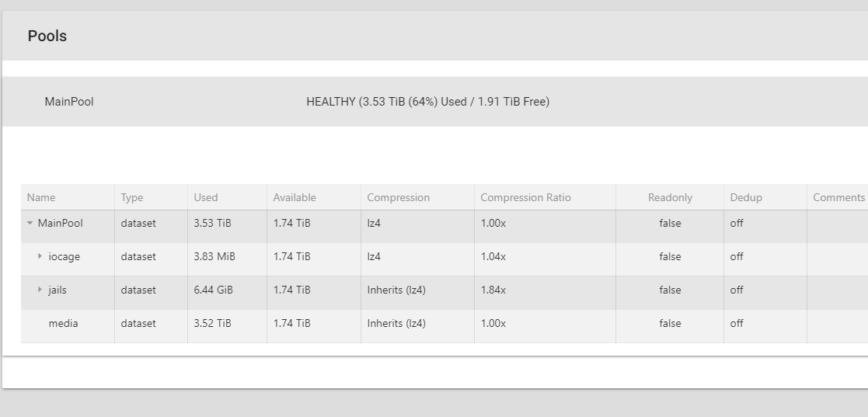
Task: Click the Dedup column header
Action: (746, 197)
